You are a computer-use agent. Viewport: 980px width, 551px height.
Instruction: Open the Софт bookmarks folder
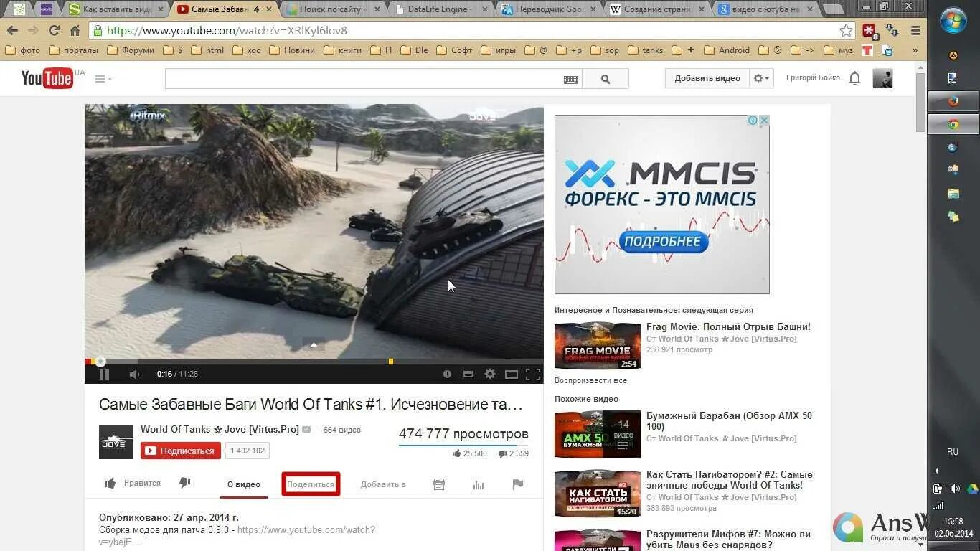(x=454, y=50)
